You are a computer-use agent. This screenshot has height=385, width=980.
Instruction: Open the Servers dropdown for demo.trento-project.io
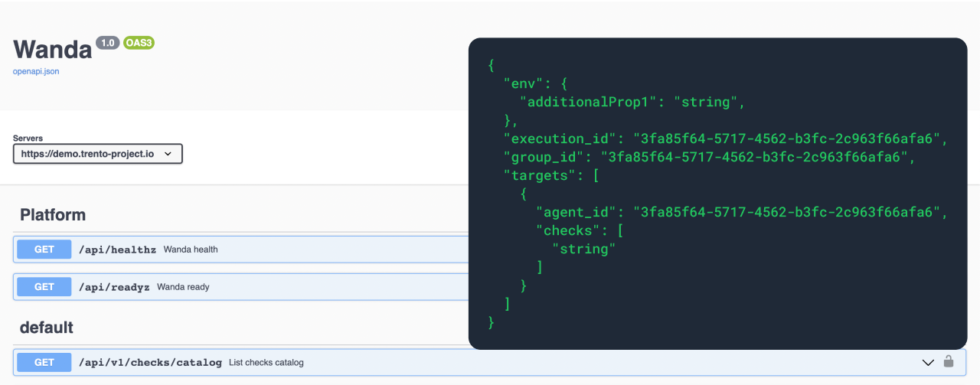[x=98, y=154]
